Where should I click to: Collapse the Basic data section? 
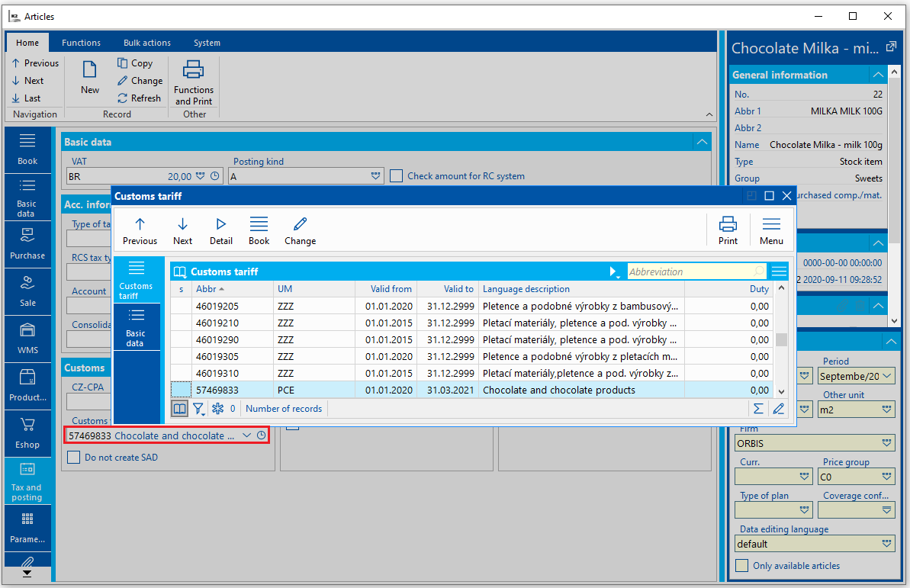point(703,142)
